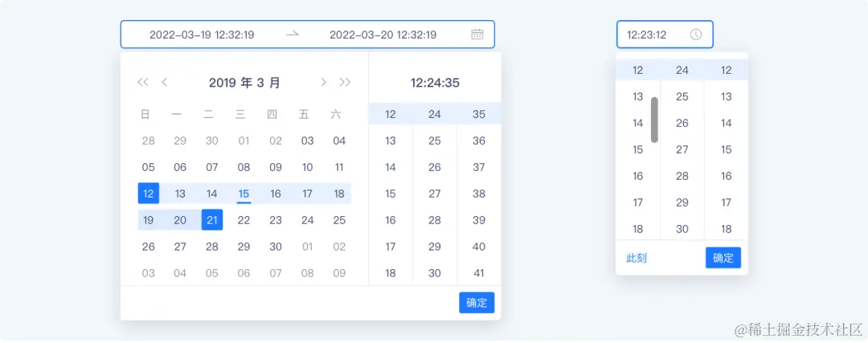Select calendar date 13 in the highlighted range
The image size is (868, 343).
point(180,194)
